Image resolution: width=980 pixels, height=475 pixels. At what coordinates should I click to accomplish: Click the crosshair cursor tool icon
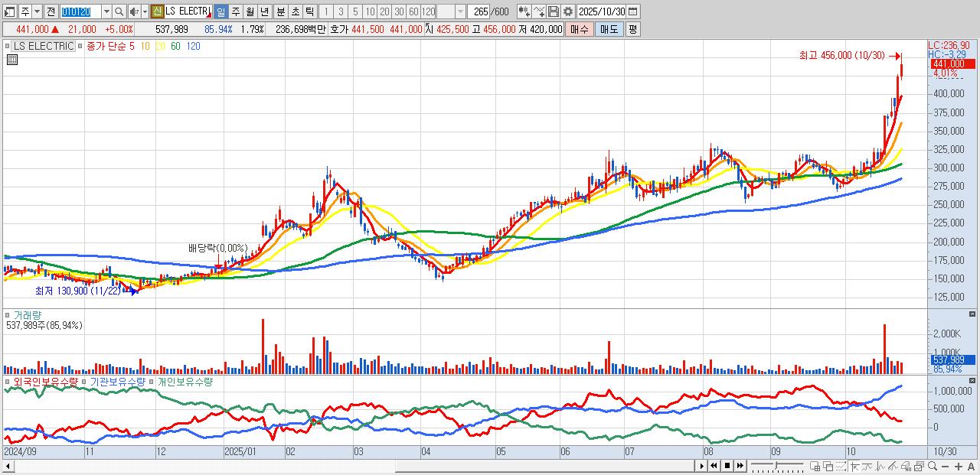point(856,466)
